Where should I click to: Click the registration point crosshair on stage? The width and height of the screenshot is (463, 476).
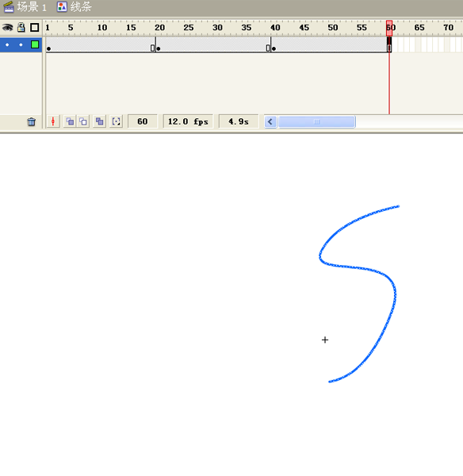point(325,340)
